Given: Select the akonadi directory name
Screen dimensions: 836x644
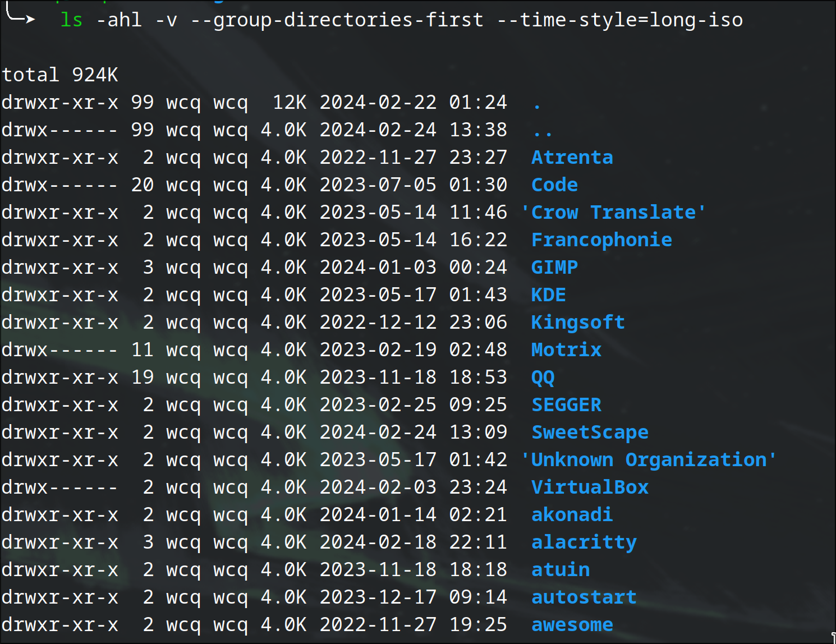Looking at the screenshot, I should coord(572,514).
